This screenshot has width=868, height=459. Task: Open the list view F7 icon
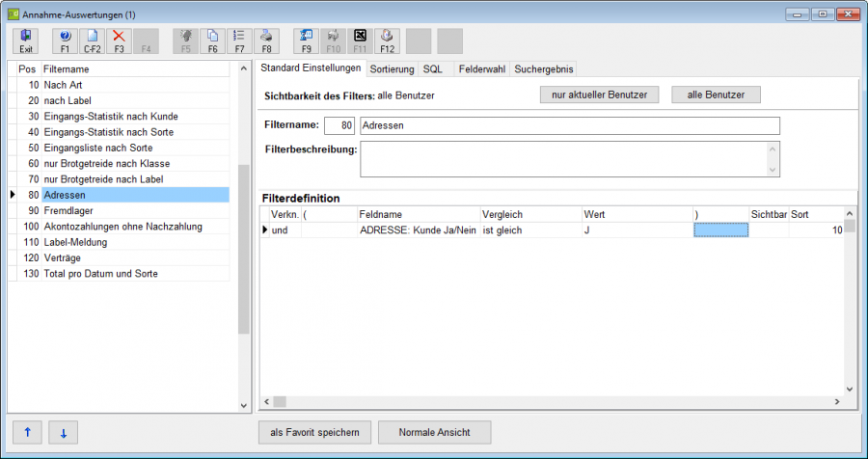click(240, 41)
